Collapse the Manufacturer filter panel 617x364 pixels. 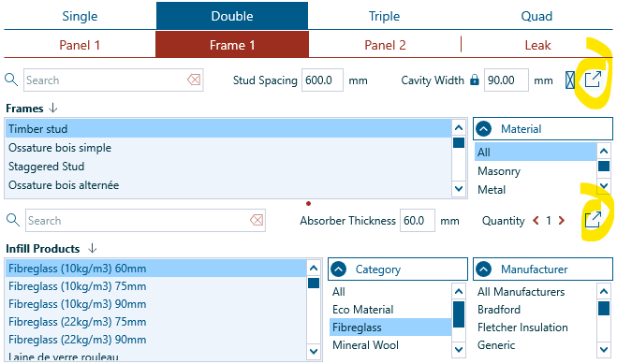point(484,269)
